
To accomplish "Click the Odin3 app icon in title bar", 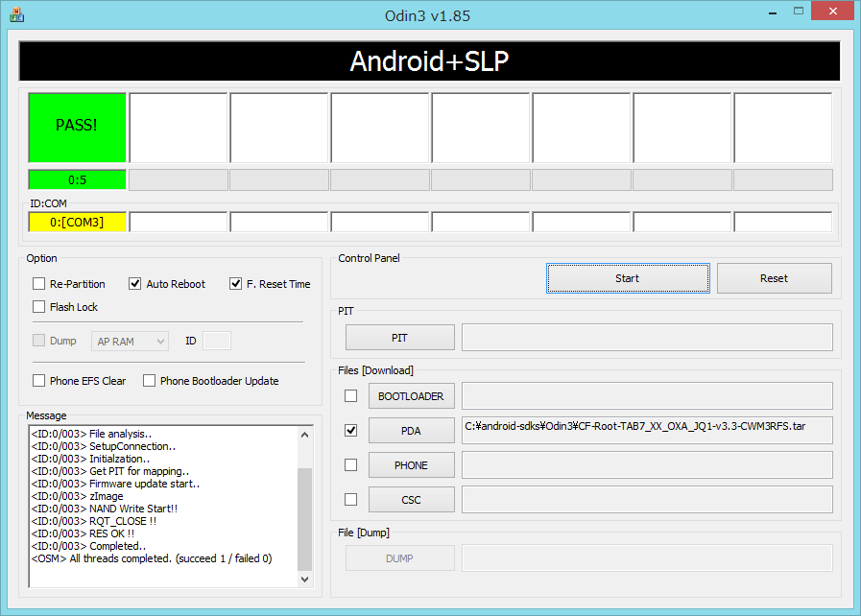I will (x=16, y=14).
